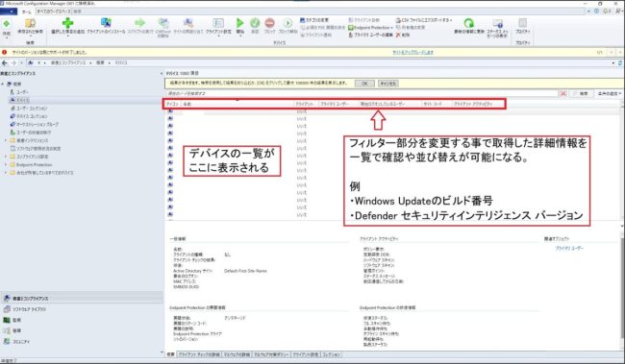The image size is (625, 364).
Task: Select the Home ribbon tab
Action: tap(26, 12)
